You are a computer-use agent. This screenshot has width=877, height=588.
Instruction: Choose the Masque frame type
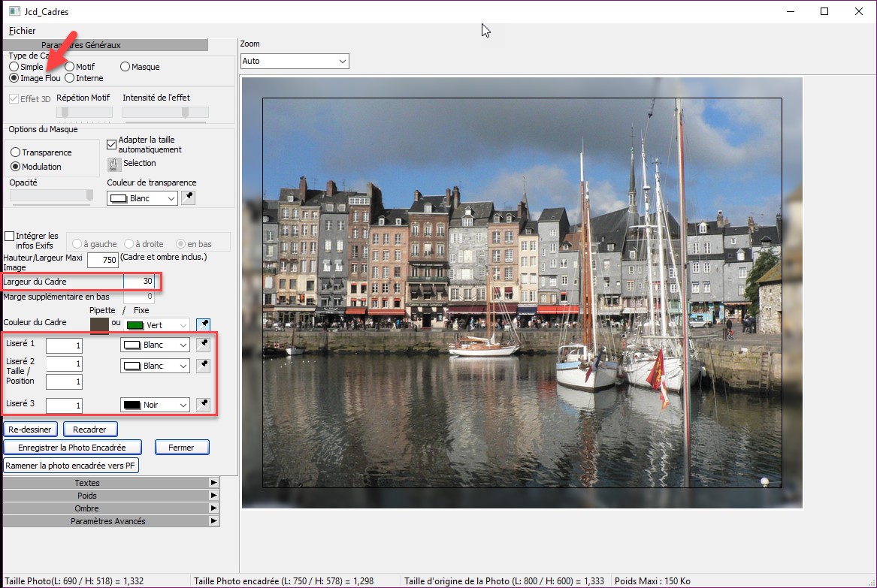125,67
